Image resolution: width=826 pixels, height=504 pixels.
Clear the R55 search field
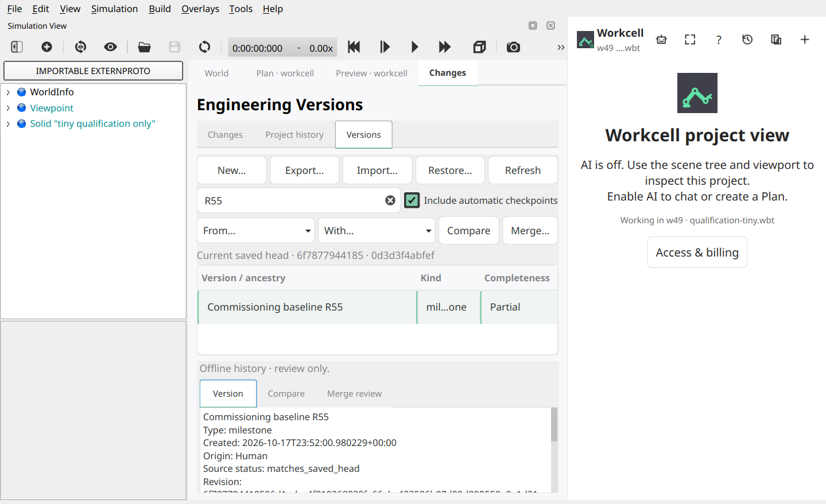(x=390, y=200)
